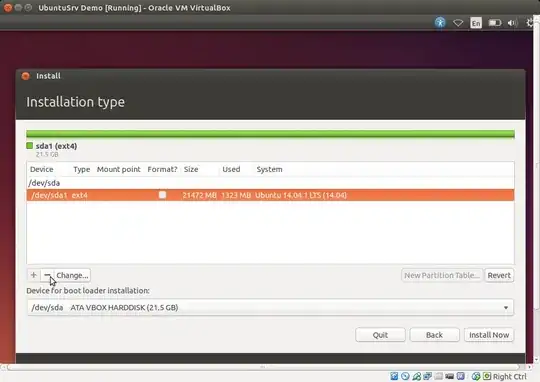Click the Change... partition button
540x382 pixels.
(72, 275)
